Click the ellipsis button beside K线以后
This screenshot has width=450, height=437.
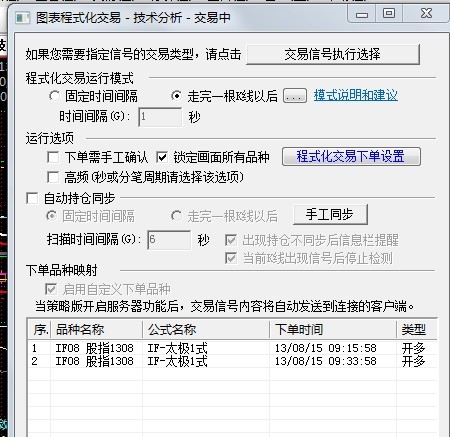(295, 96)
